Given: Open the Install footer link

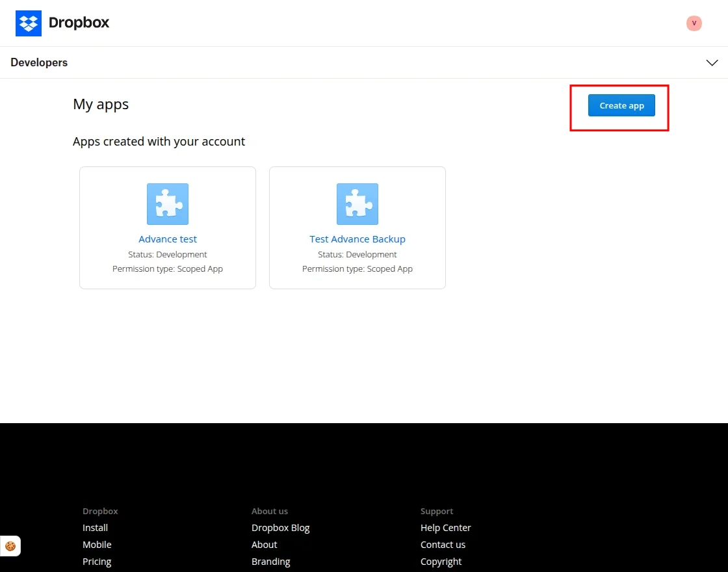Looking at the screenshot, I should (x=95, y=528).
